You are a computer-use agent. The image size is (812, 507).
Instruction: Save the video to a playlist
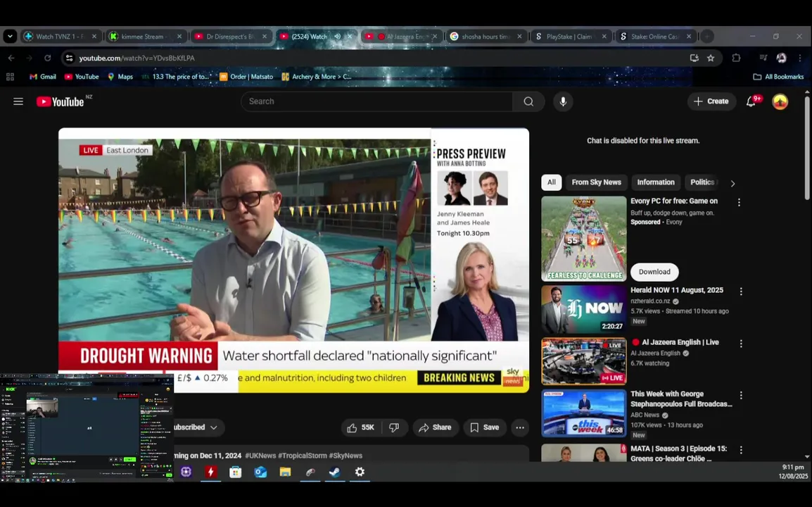pyautogui.click(x=485, y=427)
